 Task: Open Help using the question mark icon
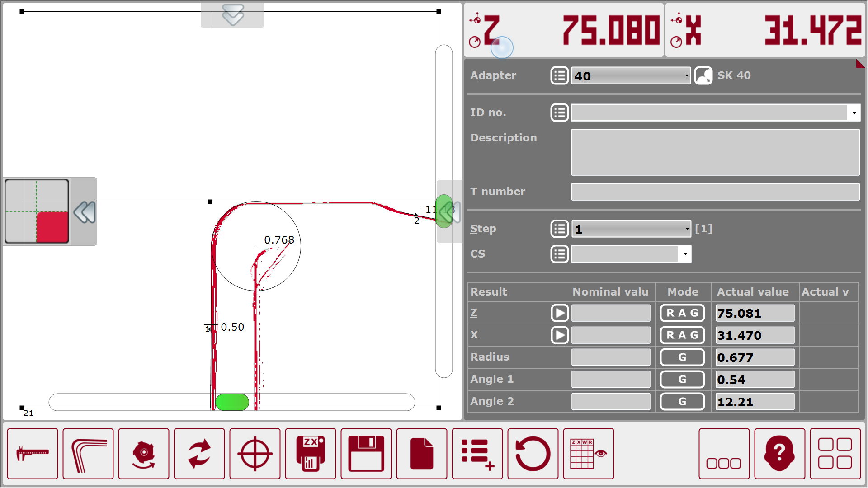click(779, 454)
